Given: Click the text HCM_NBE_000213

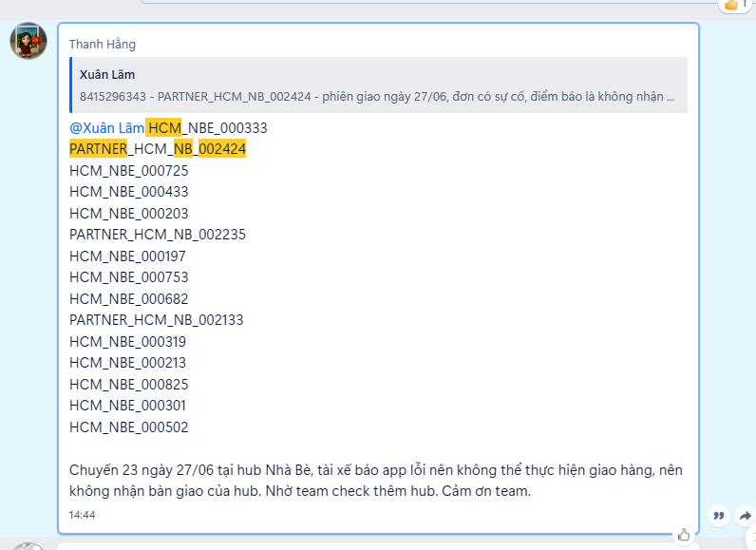Looking at the screenshot, I should pyautogui.click(x=128, y=363).
